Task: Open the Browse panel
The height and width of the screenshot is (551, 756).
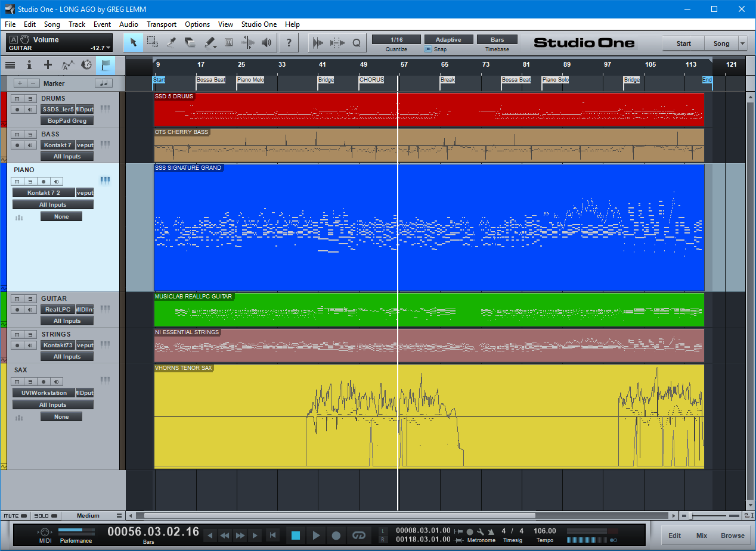Action: click(x=733, y=536)
